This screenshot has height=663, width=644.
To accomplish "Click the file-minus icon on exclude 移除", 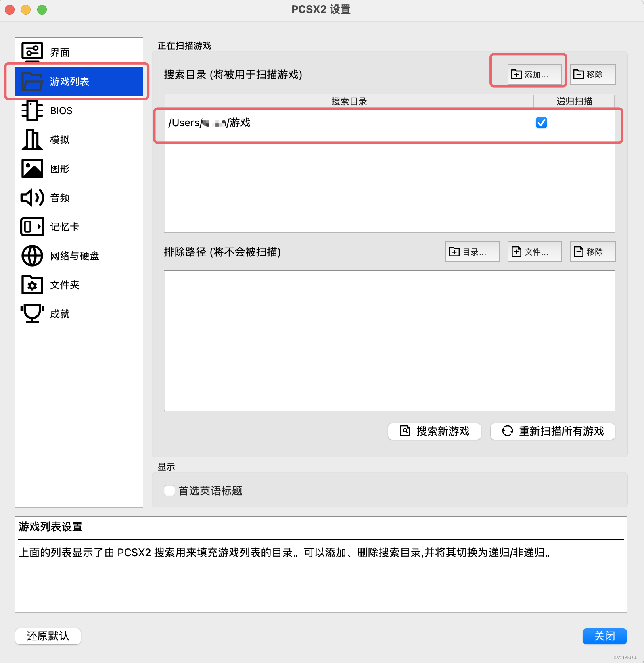I will tap(579, 252).
